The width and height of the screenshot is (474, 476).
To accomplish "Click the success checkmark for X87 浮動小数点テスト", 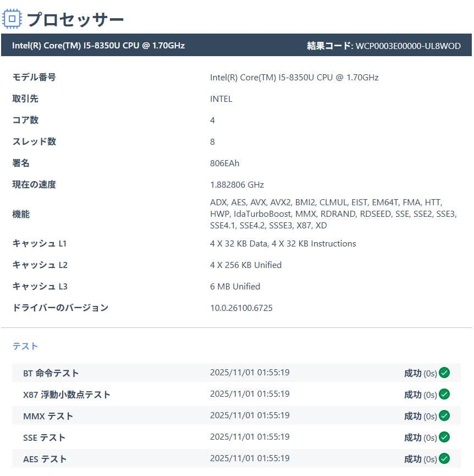I will 443,394.
